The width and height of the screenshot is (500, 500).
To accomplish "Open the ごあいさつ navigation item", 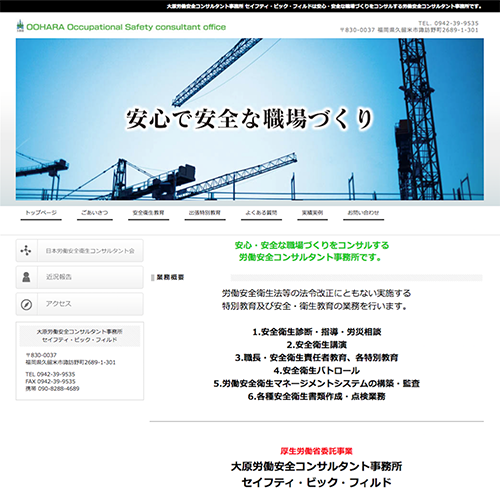I will pyautogui.click(x=95, y=213).
